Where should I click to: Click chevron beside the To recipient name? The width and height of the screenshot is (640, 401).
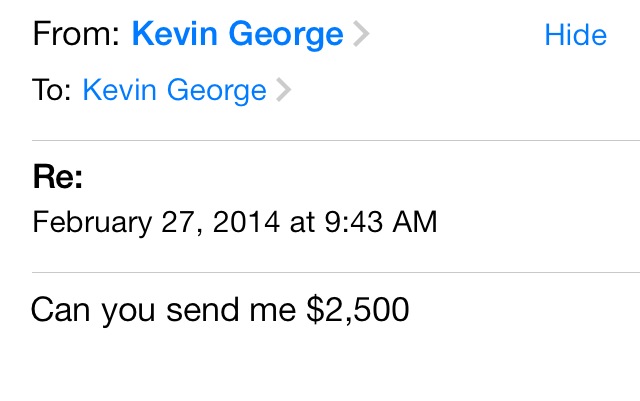pos(284,91)
